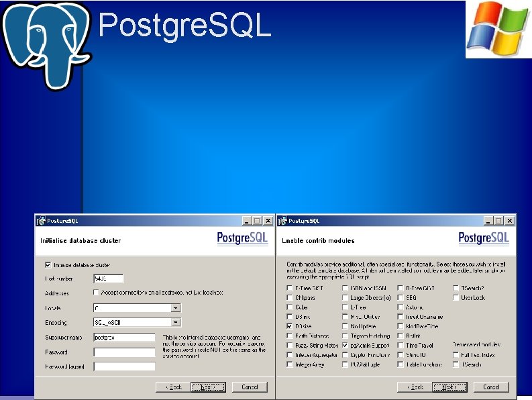Click PostgreSQL wordmark in Enable contrib modules dialog

484,238
